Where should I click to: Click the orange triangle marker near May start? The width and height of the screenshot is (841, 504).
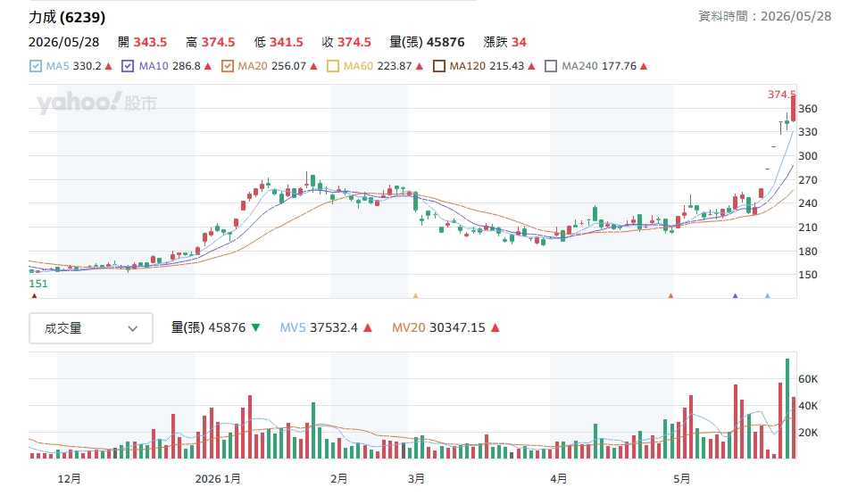coord(670,295)
